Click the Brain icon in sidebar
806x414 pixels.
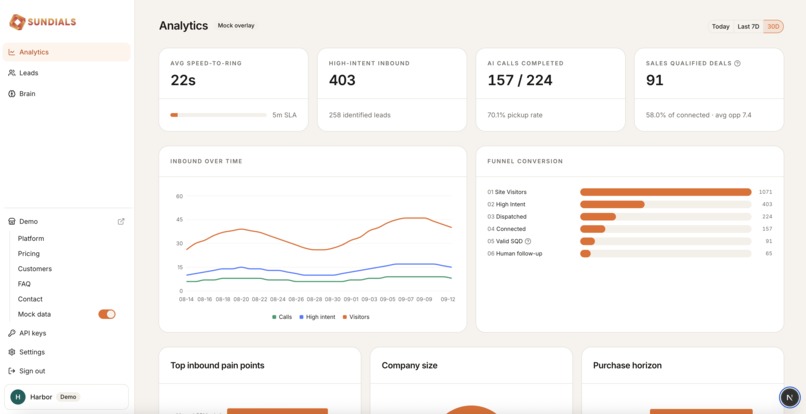(12, 94)
